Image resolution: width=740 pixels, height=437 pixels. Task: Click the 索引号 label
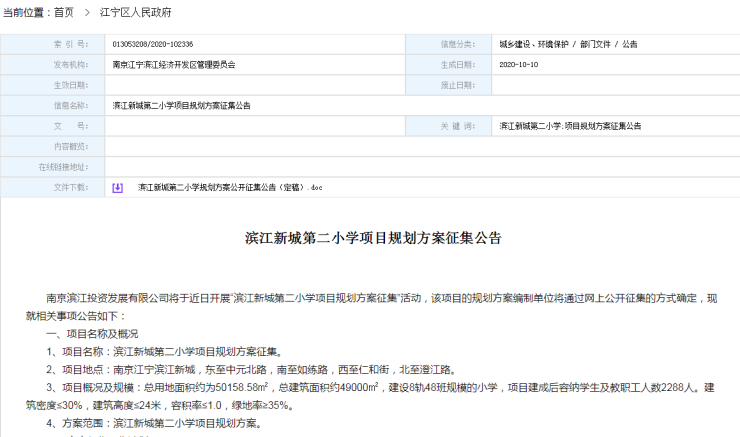[x=71, y=44]
